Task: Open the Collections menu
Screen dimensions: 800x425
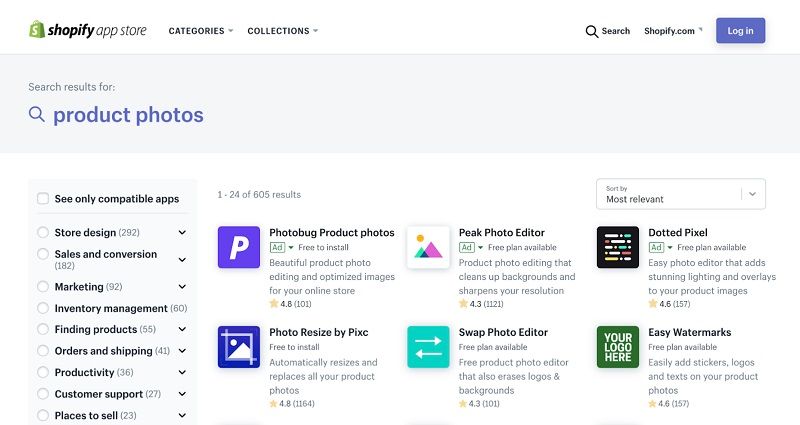Action: (x=283, y=31)
